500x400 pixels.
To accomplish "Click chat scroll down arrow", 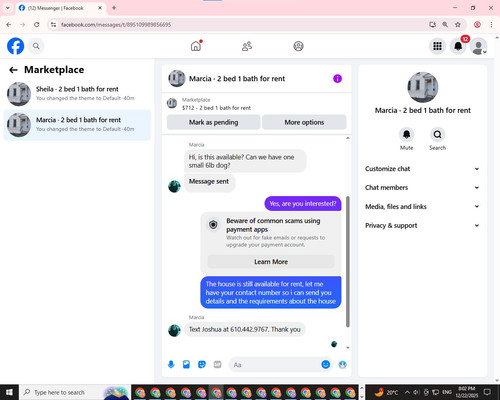I will pyautogui.click(x=348, y=347).
